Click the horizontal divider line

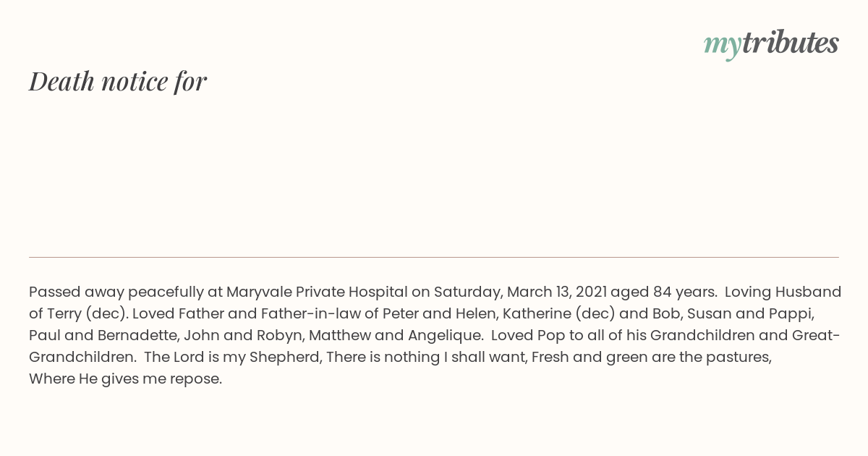434,257
